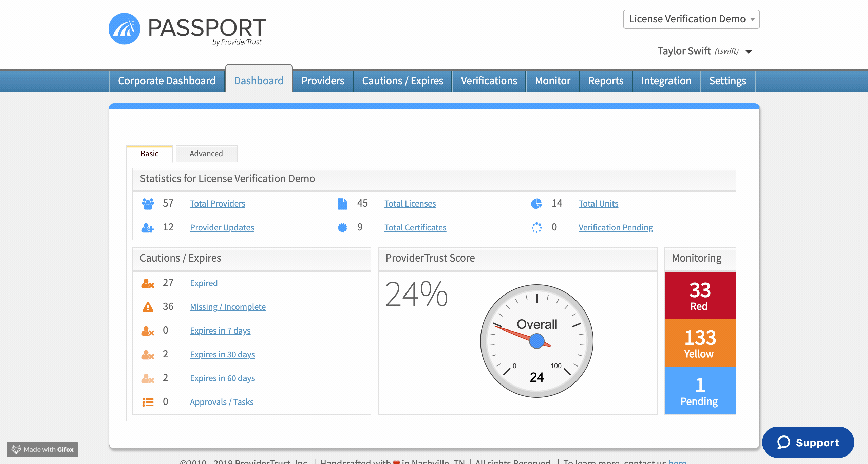Screen dimensions: 868x464
Task: Open the Total Units link
Action: pos(599,204)
